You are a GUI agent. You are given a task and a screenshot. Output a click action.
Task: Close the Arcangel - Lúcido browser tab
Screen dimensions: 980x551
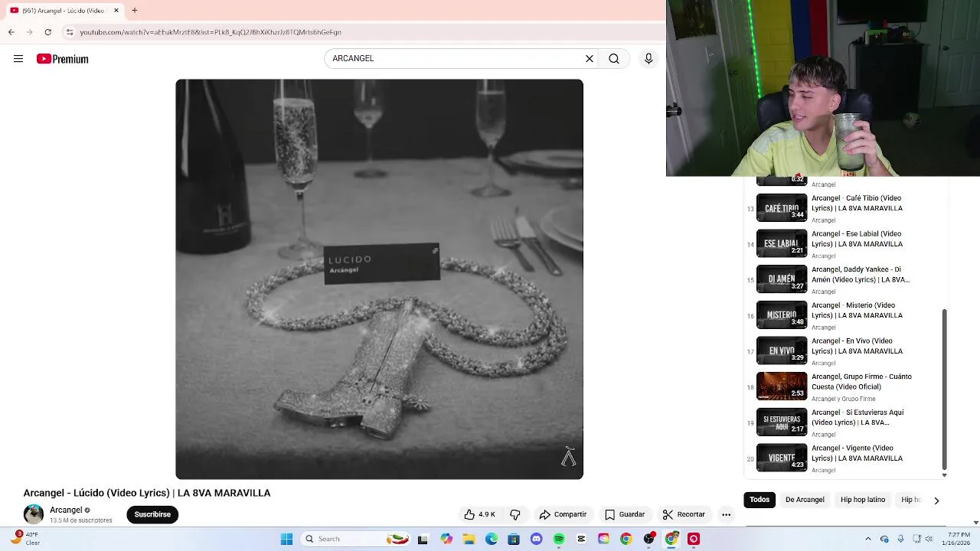(116, 11)
